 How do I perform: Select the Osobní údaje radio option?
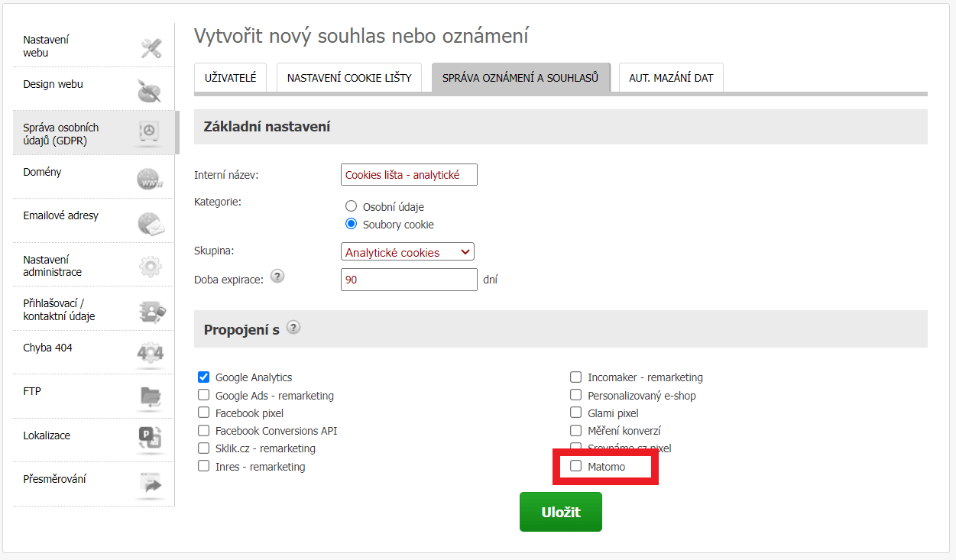click(x=352, y=206)
